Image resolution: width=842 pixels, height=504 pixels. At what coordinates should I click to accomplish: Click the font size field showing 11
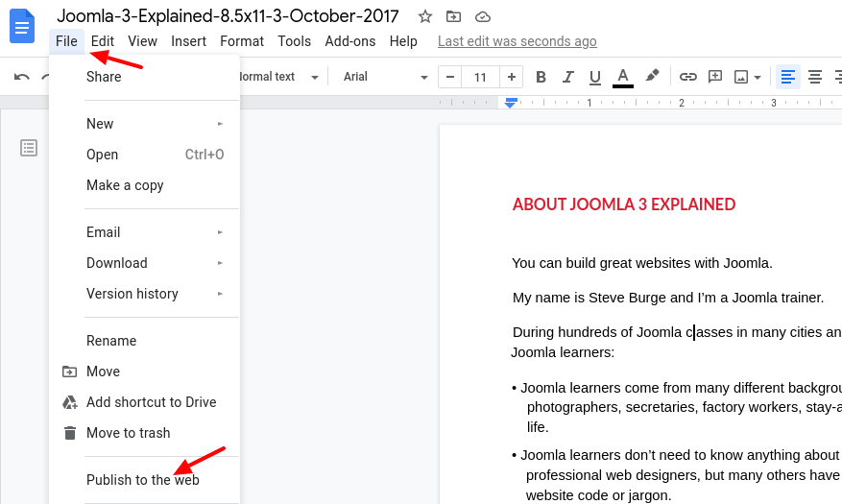[480, 78]
